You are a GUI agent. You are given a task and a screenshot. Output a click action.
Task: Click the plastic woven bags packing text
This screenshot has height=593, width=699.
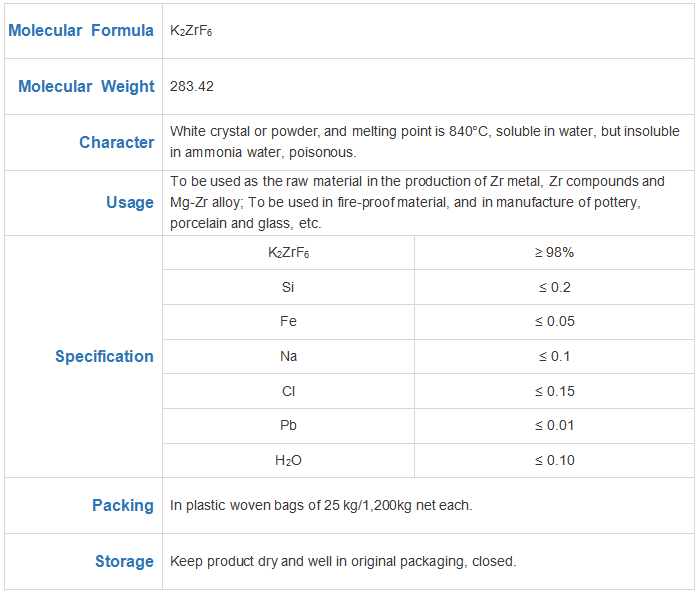pos(321,505)
